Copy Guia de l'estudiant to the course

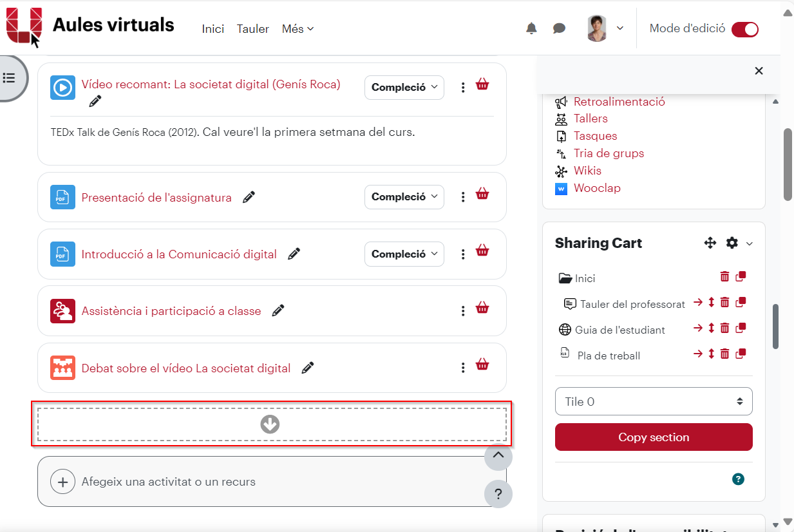(741, 327)
